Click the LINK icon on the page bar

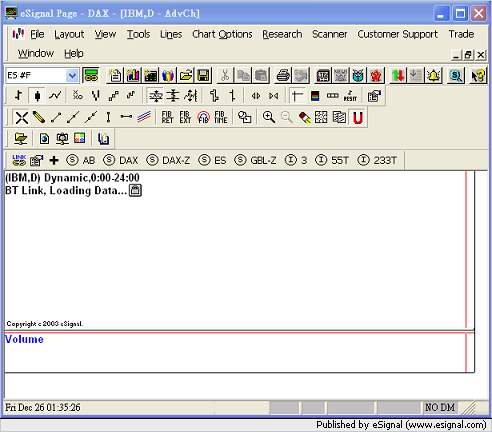[x=19, y=160]
